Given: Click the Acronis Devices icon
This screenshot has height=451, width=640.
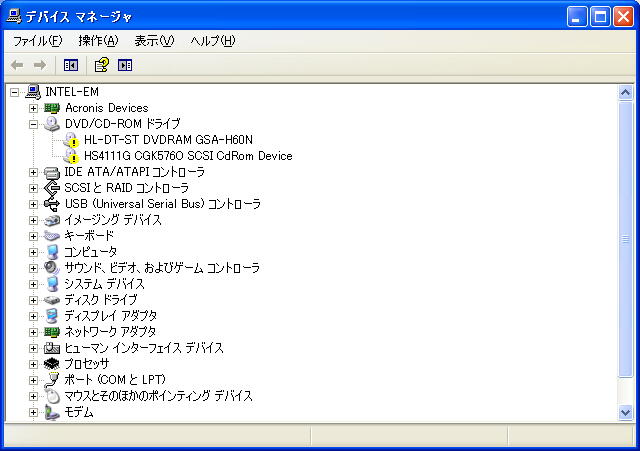Looking at the screenshot, I should coord(52,108).
